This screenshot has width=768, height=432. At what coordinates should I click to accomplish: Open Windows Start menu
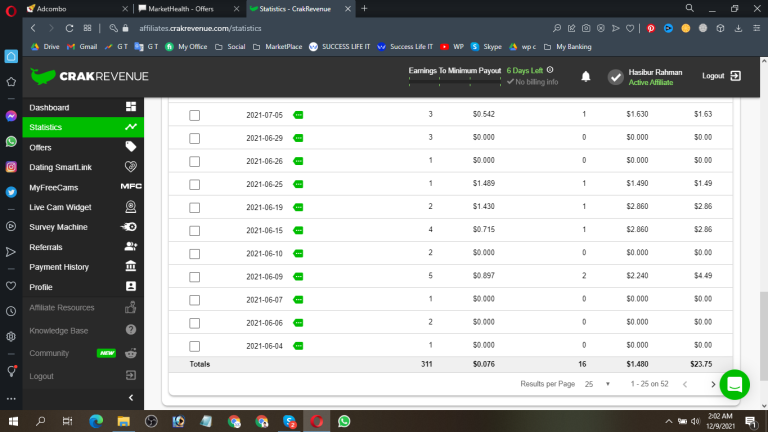(13, 421)
